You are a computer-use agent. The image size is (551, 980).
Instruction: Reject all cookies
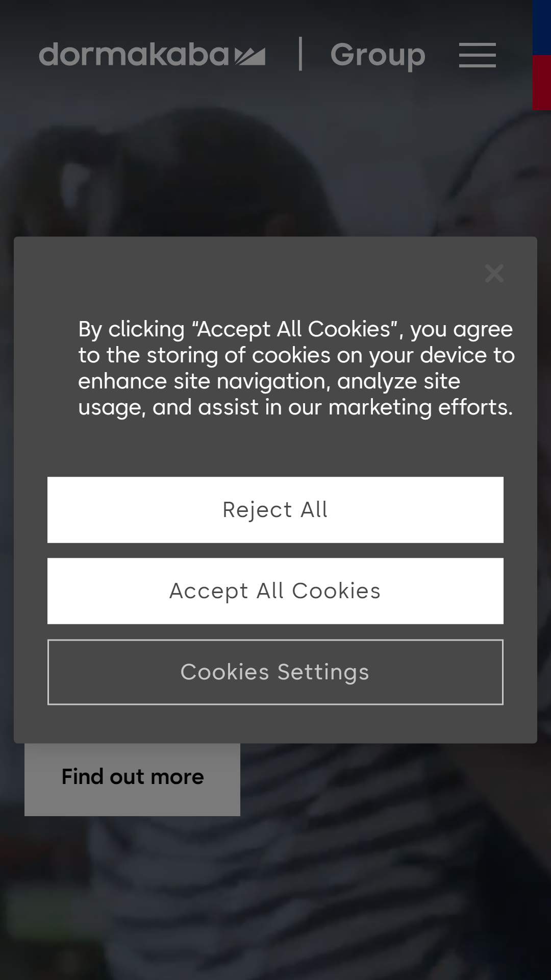click(275, 510)
